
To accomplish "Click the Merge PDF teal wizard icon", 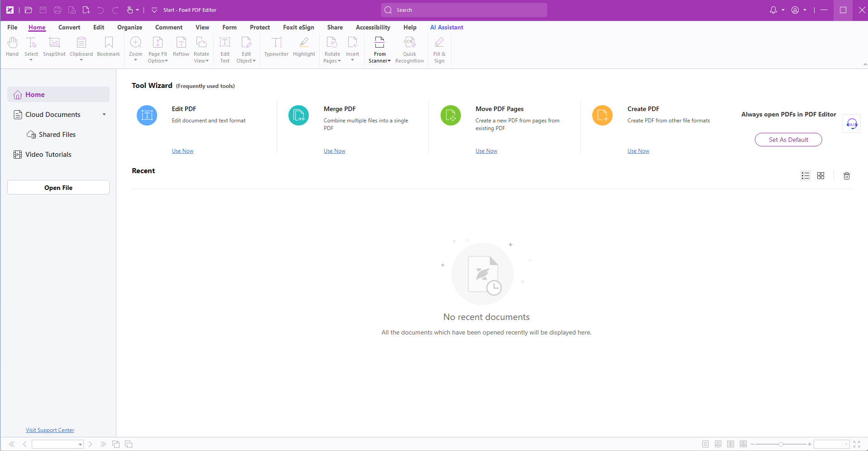I will tap(299, 116).
